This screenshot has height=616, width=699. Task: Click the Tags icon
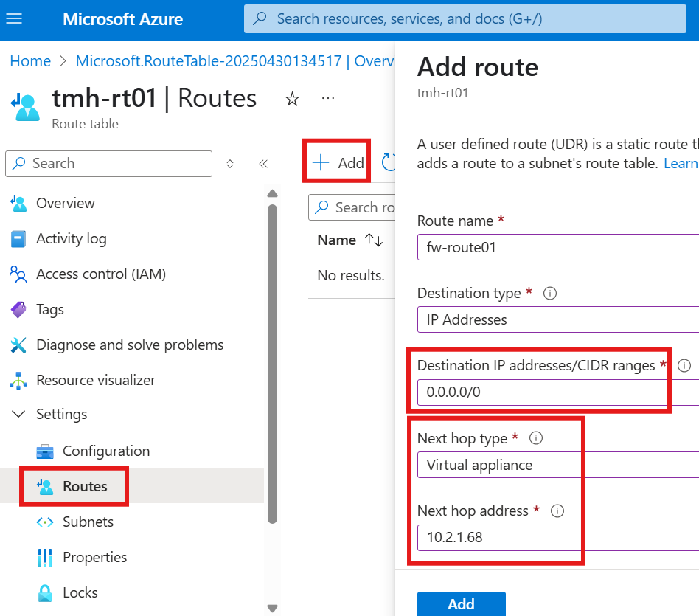tap(18, 310)
